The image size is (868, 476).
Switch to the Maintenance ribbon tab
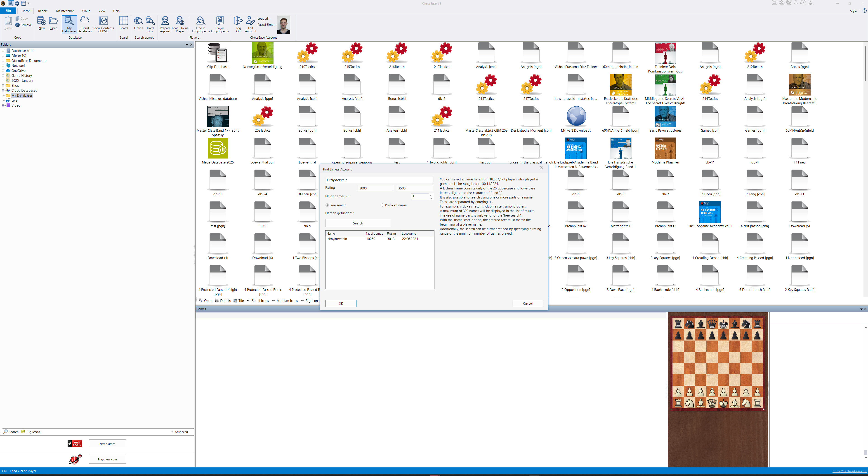(65, 11)
